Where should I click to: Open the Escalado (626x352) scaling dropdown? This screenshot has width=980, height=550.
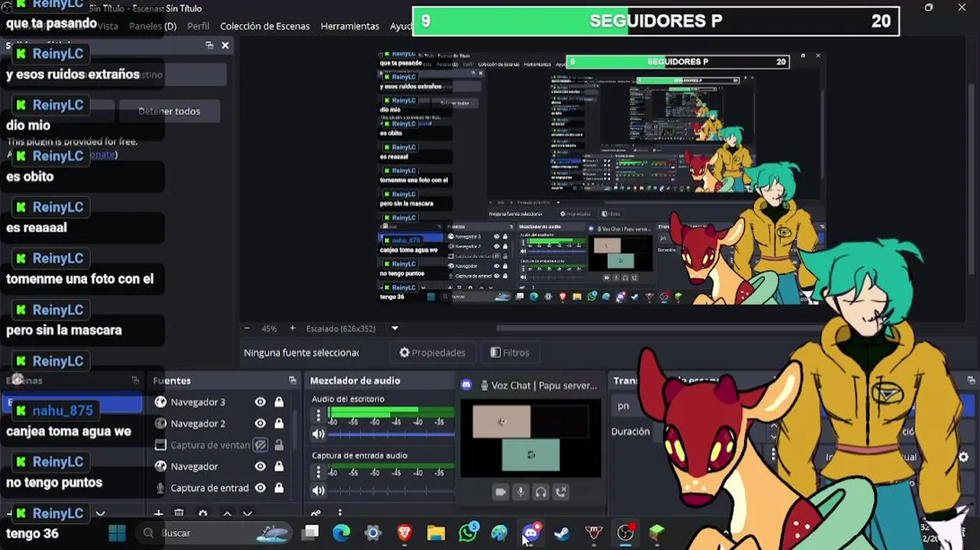[x=395, y=328]
